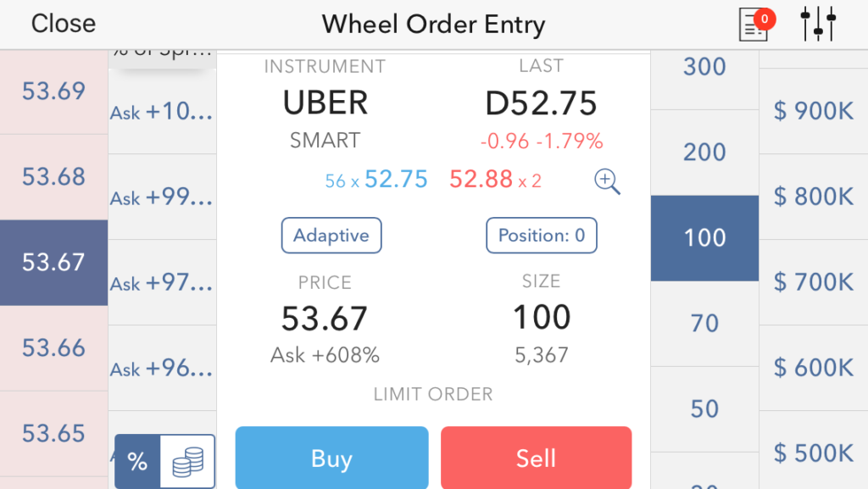Select price 53.65 on the price wheel
This screenshot has width=868, height=489.
pyautogui.click(x=53, y=433)
